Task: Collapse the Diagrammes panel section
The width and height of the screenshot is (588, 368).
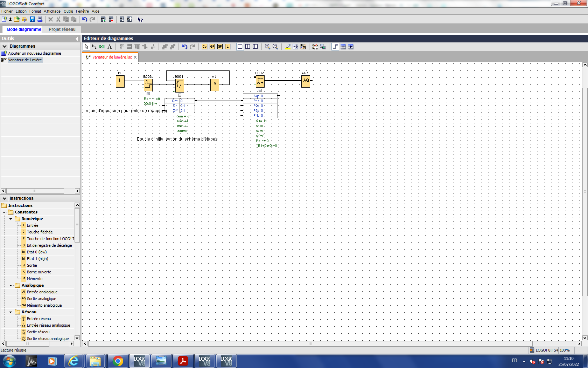Action: [5, 46]
